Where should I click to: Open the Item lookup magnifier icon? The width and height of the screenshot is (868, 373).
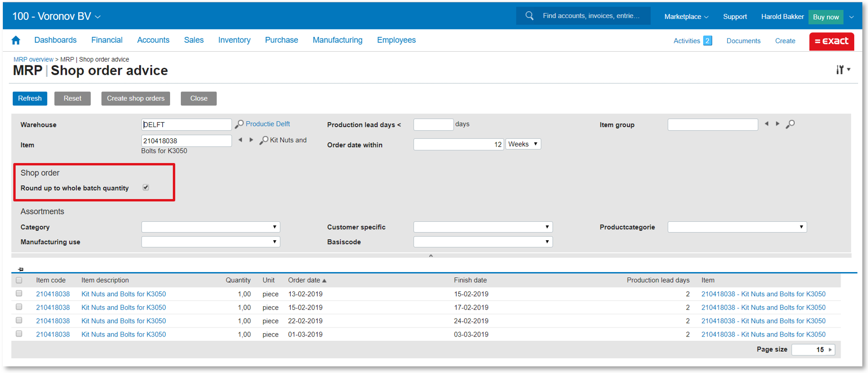264,140
